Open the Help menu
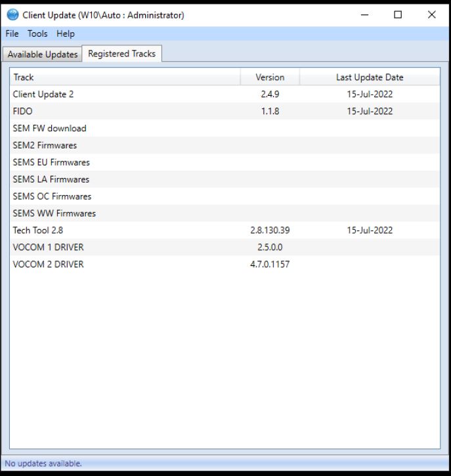 point(66,33)
